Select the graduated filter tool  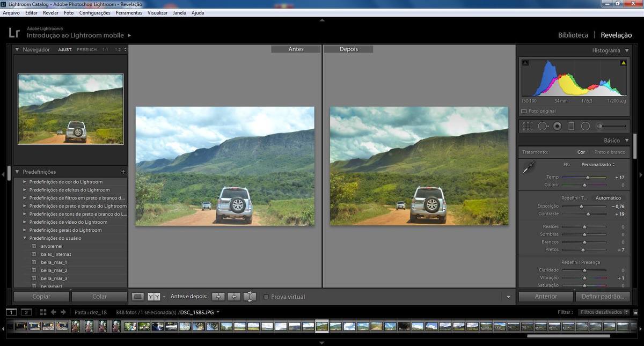[x=571, y=126]
